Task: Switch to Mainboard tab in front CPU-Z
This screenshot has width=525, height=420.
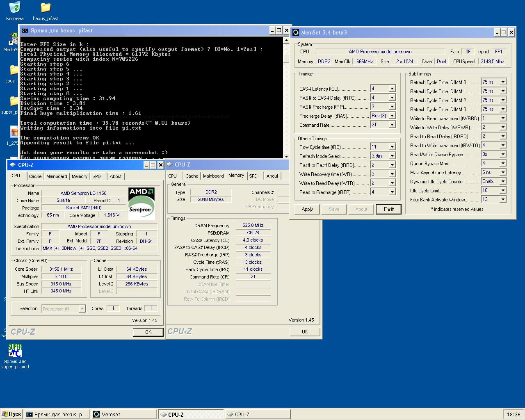Action: (57, 176)
